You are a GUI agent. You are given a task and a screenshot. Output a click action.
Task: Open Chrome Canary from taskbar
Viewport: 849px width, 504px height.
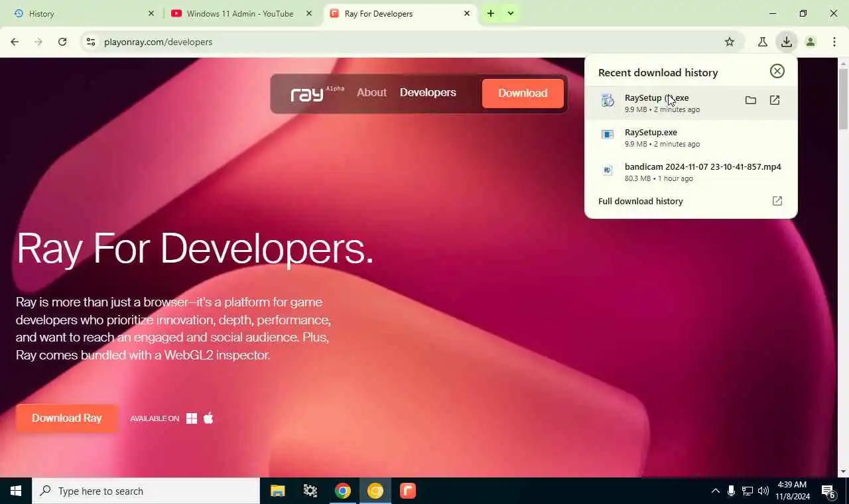[375, 491]
